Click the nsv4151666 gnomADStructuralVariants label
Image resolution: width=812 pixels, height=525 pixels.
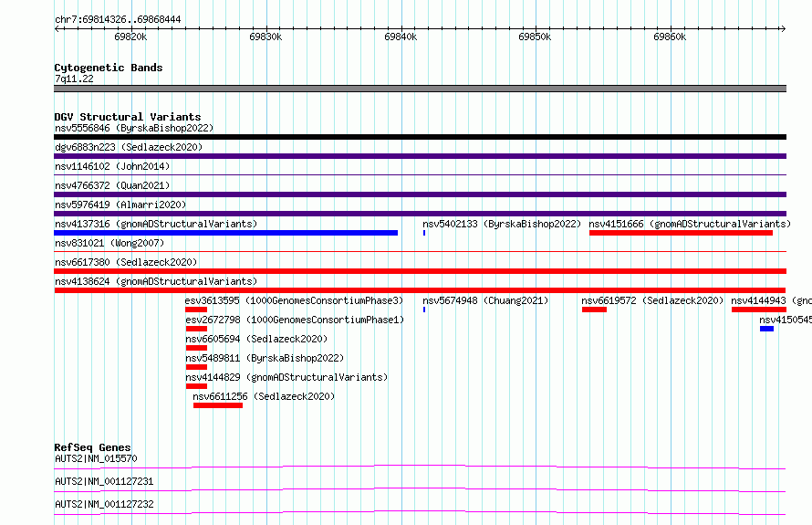pos(690,224)
